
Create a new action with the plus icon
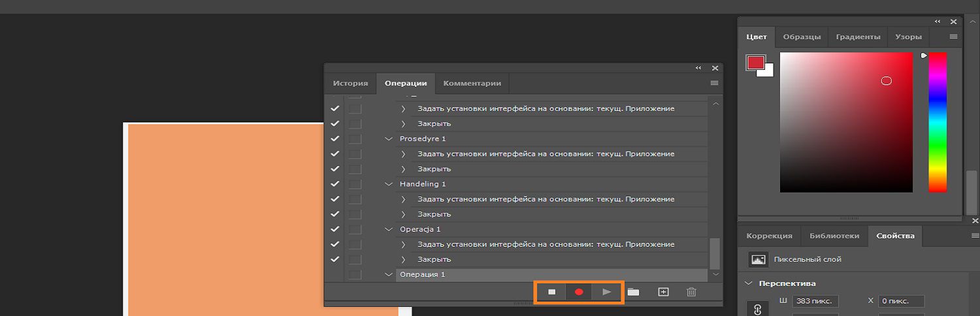tap(663, 292)
